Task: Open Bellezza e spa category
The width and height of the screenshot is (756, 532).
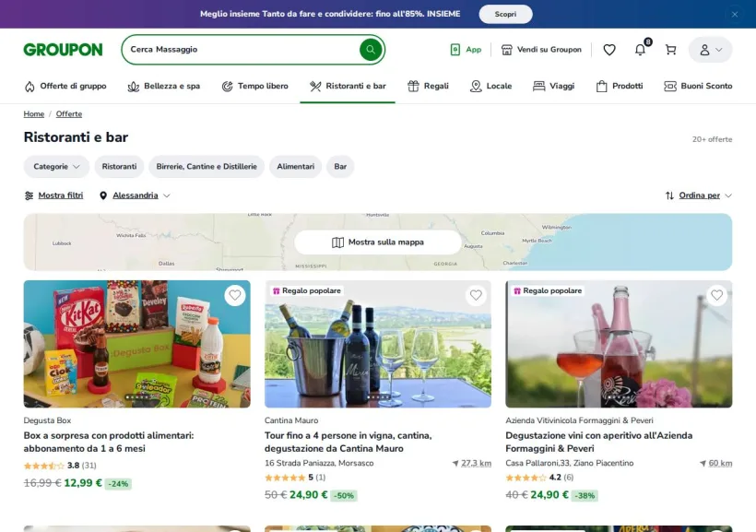Action: [x=164, y=86]
